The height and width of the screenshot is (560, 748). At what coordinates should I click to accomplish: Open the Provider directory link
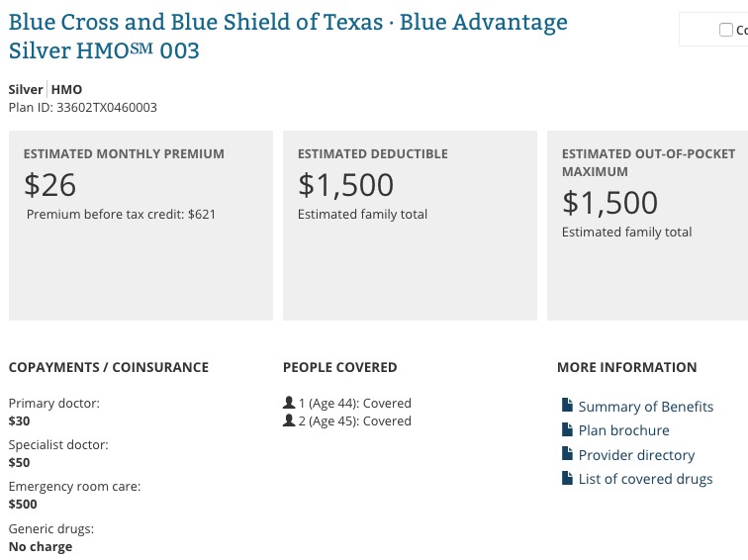tap(636, 455)
